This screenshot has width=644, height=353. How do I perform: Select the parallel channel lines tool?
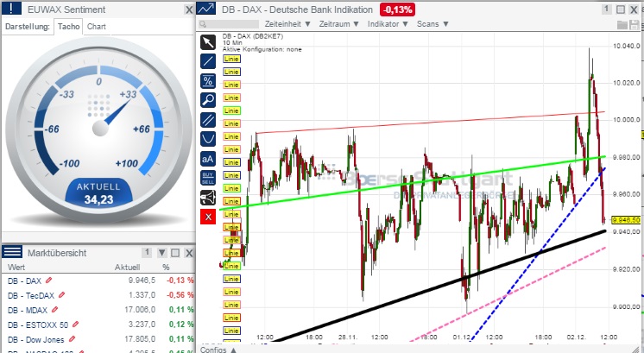click(x=208, y=120)
